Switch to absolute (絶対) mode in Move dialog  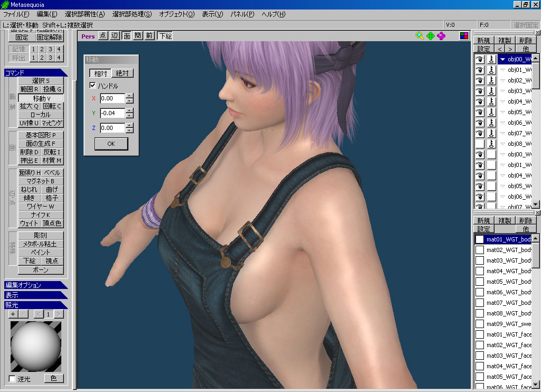click(122, 73)
